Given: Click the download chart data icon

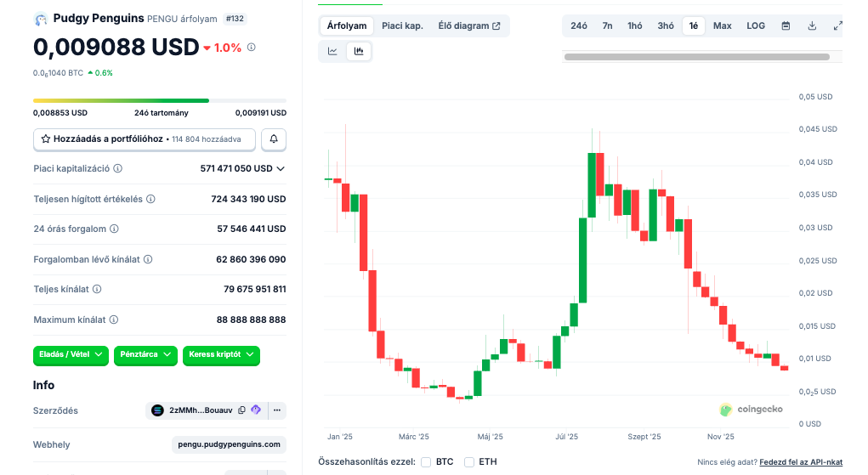Looking at the screenshot, I should 812,25.
